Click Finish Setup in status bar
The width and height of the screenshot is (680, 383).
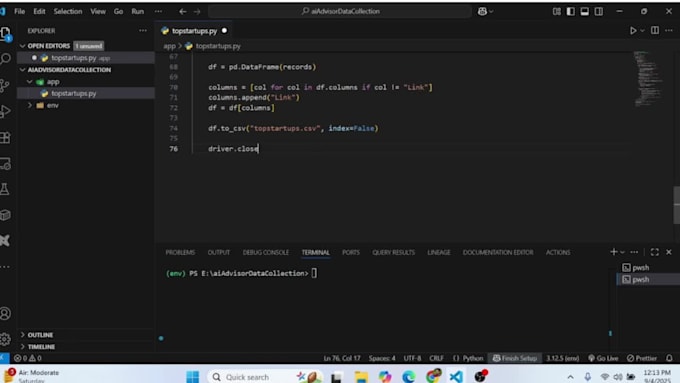[515, 358]
